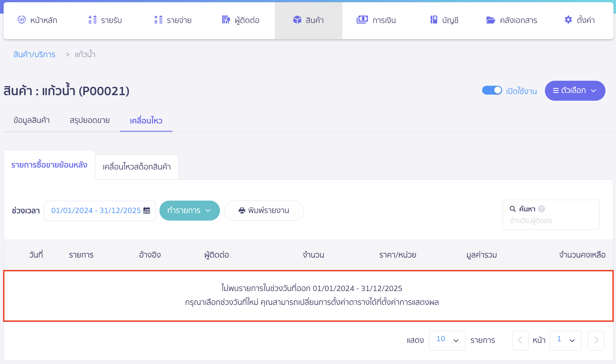Click the finance money icon
616x364 pixels.
pos(362,20)
